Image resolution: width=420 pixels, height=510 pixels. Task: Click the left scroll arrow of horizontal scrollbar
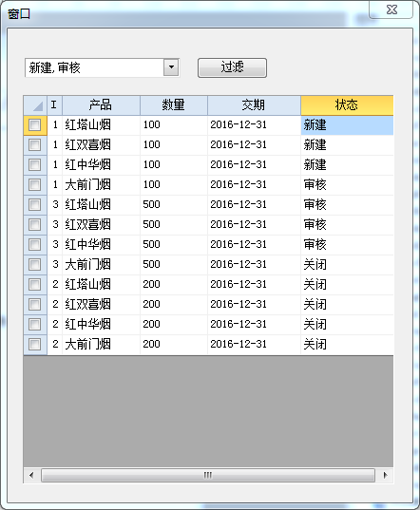[31, 475]
